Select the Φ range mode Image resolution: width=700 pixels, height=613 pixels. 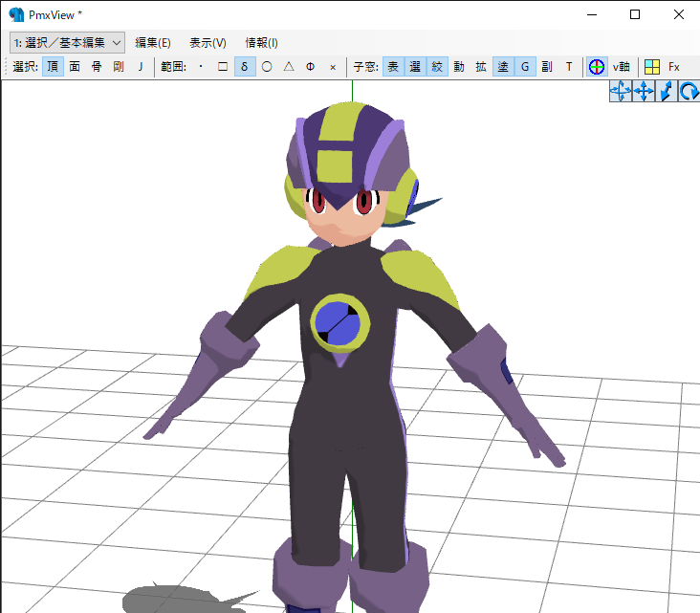point(310,67)
